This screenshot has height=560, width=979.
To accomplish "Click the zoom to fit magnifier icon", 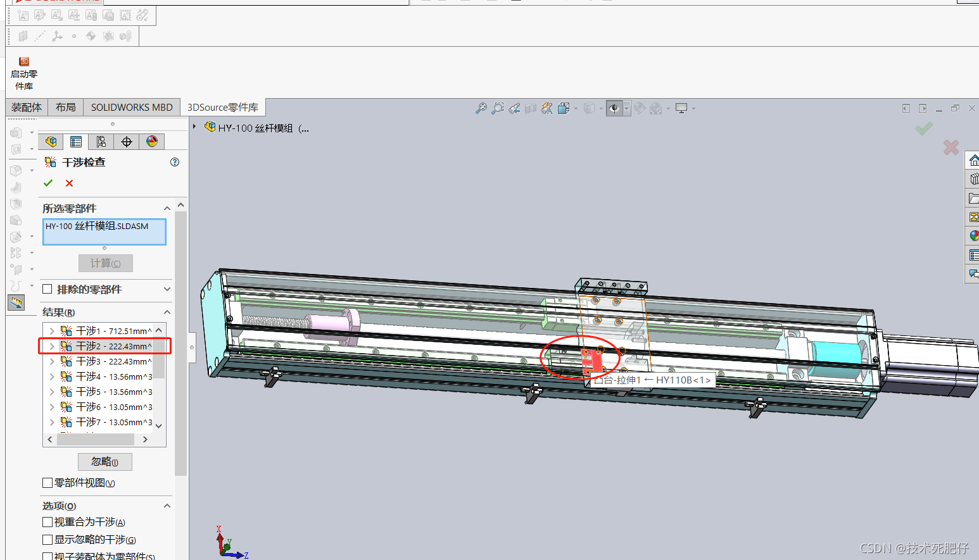I will pos(481,108).
